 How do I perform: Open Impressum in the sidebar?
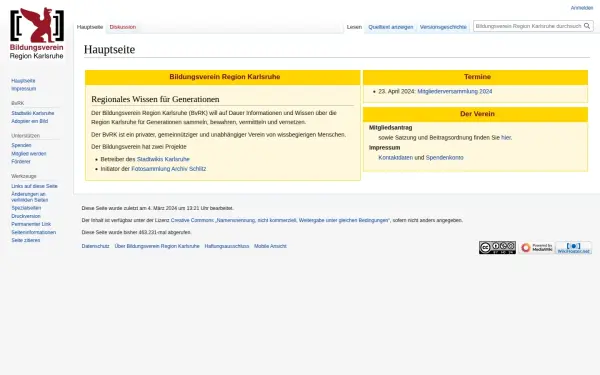point(23,89)
